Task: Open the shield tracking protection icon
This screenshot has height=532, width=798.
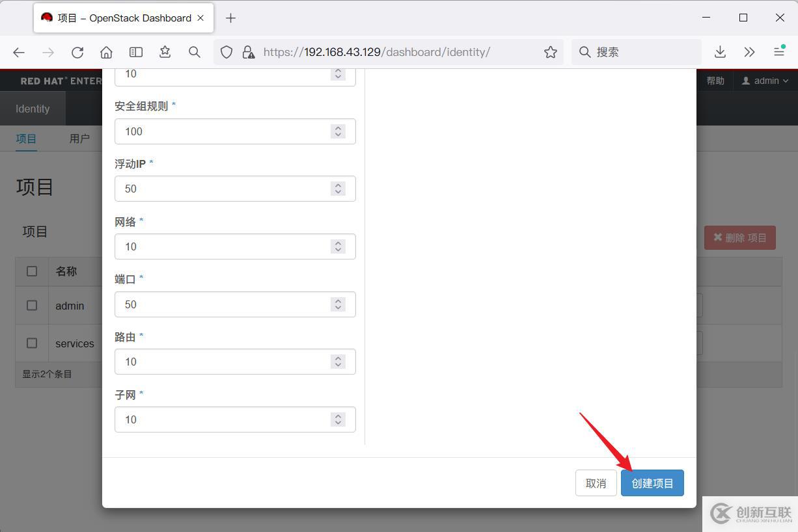Action: [227, 52]
